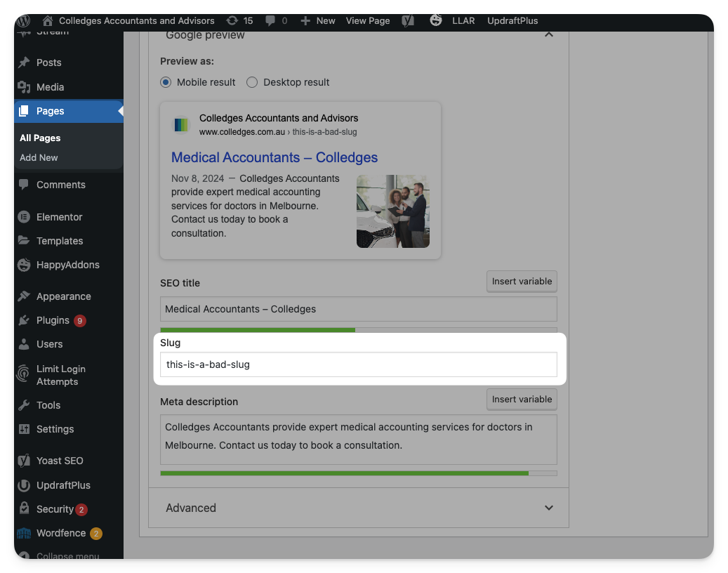This screenshot has height=573, width=728.
Task: Open the Appearance menu
Action: pyautogui.click(x=63, y=296)
